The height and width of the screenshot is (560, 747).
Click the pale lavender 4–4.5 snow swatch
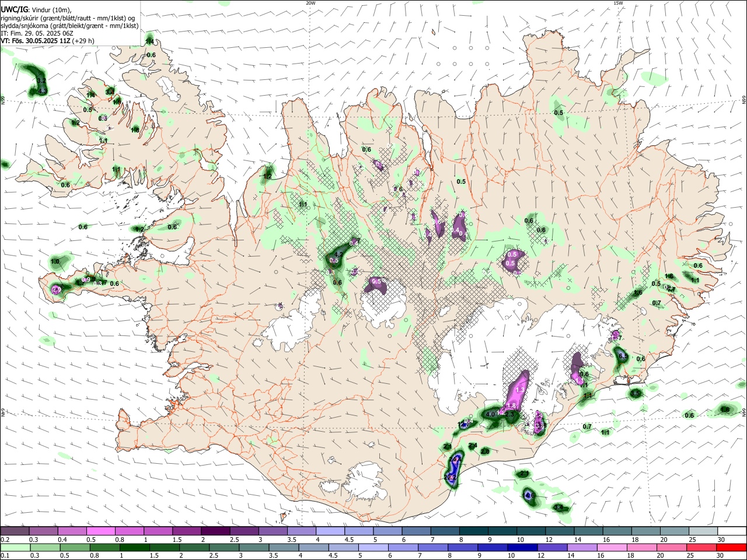tap(329, 531)
